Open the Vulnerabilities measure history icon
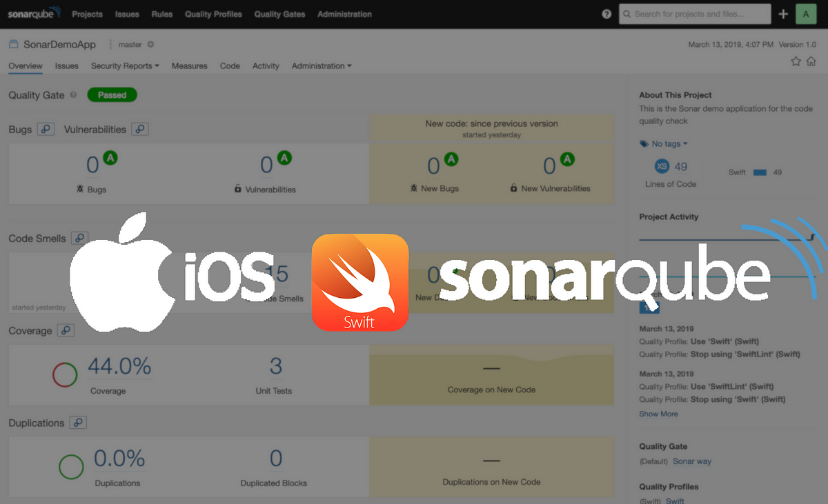828x504 pixels. pos(140,129)
